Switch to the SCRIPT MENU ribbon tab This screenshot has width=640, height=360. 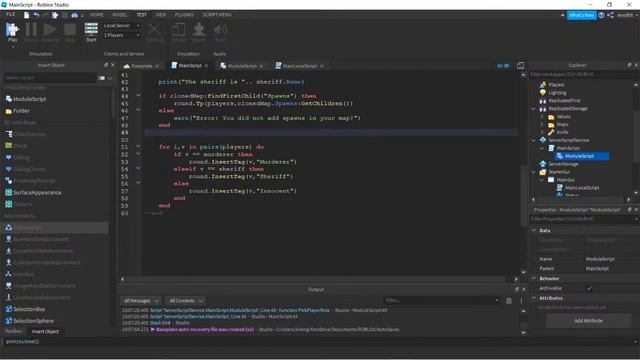click(x=217, y=15)
